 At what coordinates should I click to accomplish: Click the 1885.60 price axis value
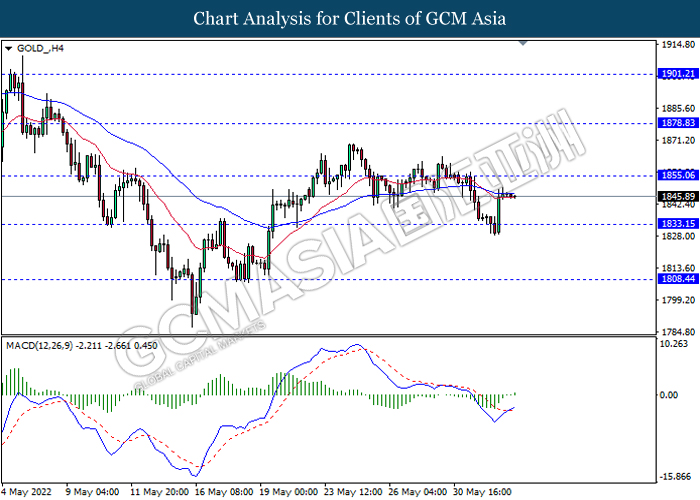[678, 108]
